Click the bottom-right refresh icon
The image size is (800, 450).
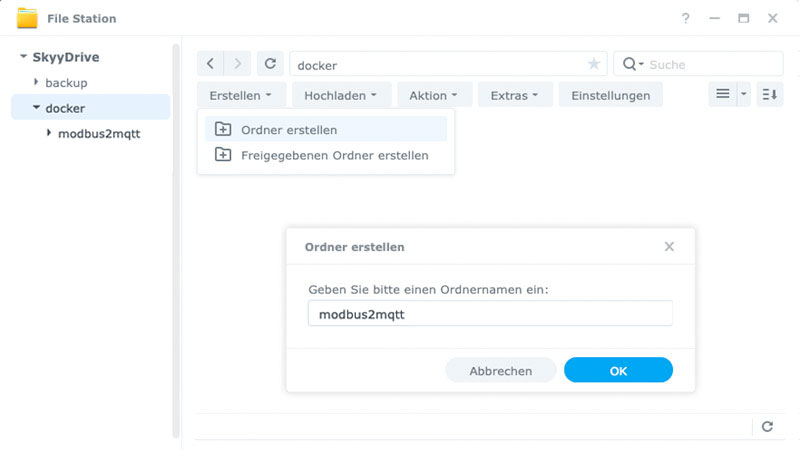767,426
